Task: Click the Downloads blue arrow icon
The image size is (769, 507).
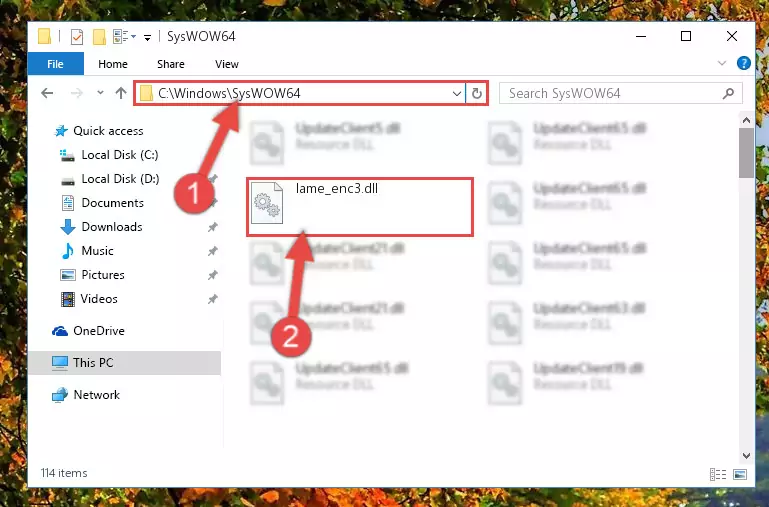Action: tap(68, 227)
